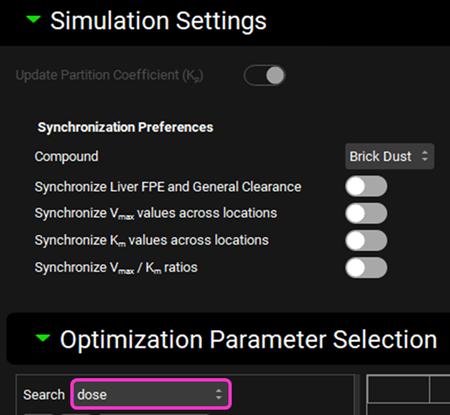Select first empty table header cell
Image resolution: width=450 pixels, height=415 pixels.
point(398,389)
